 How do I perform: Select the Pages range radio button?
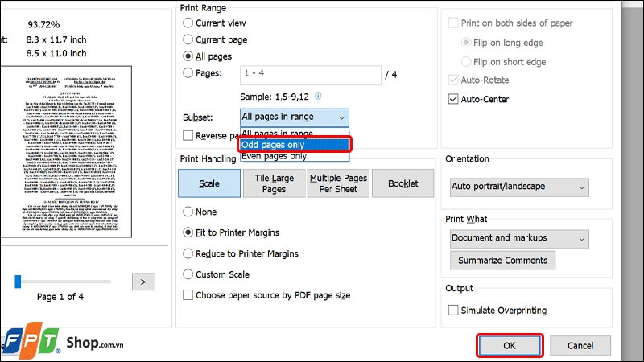click(x=188, y=73)
